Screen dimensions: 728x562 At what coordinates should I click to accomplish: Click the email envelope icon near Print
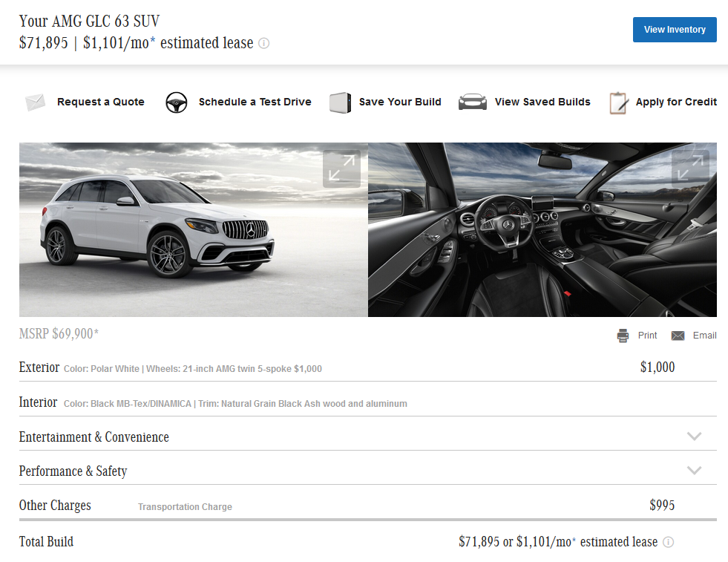pos(678,336)
